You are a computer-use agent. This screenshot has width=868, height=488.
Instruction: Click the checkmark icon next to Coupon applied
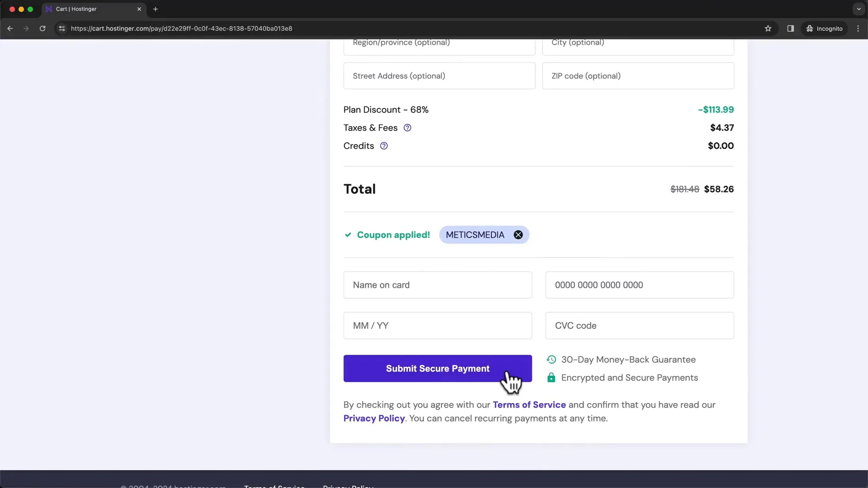348,234
